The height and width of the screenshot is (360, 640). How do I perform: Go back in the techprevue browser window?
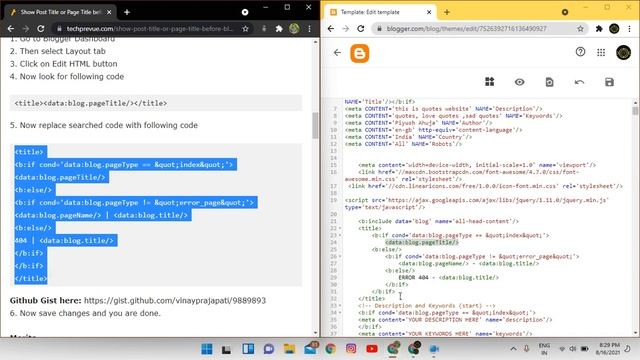(x=11, y=29)
